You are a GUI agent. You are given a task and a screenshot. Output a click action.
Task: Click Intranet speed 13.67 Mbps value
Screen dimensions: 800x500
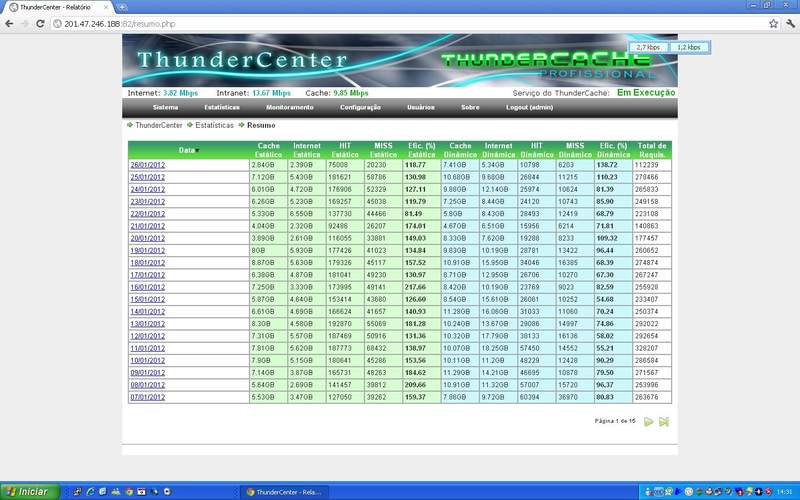click(271, 93)
